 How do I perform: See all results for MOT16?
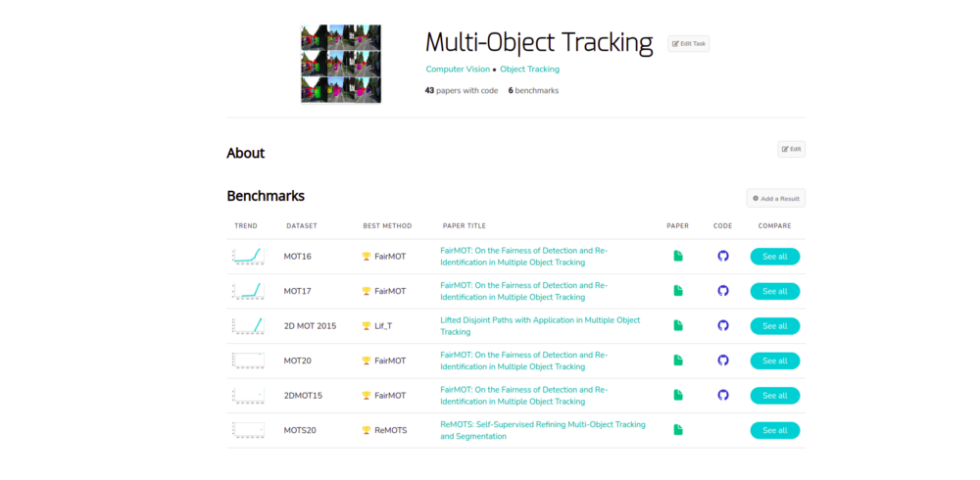click(x=775, y=257)
